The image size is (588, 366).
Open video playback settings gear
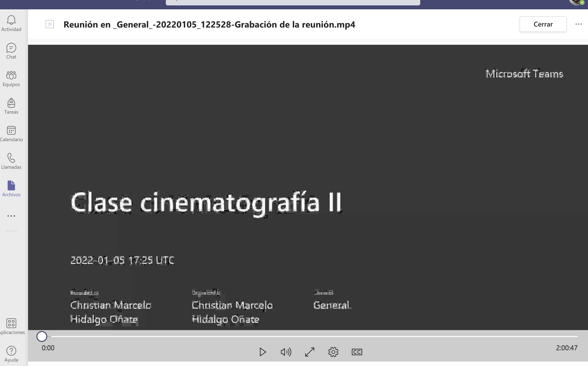tap(333, 352)
